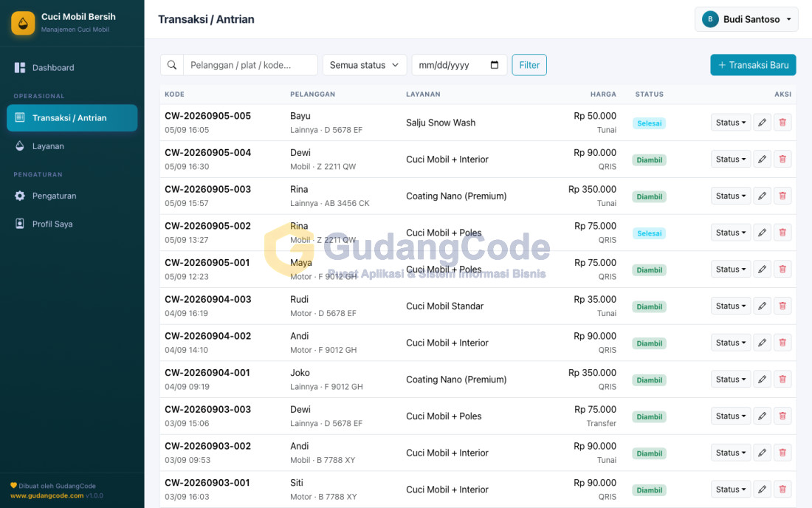Edit transaction CW-20260903-001 with pencil icon
This screenshot has width=812, height=508.
(x=762, y=490)
